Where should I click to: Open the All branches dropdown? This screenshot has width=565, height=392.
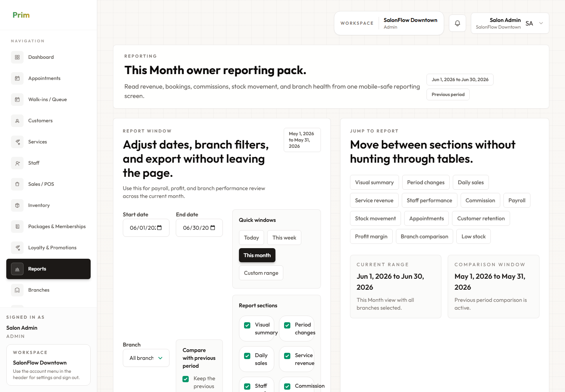[146, 358]
